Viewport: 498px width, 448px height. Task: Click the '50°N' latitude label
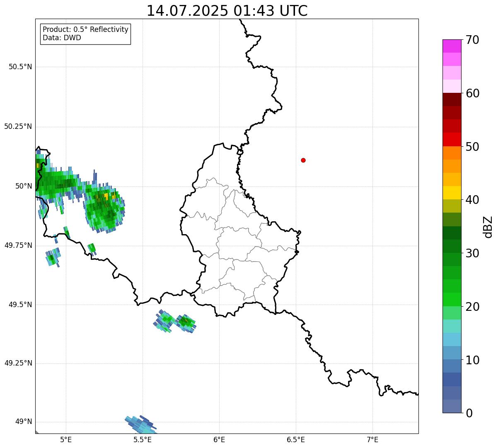(24, 186)
